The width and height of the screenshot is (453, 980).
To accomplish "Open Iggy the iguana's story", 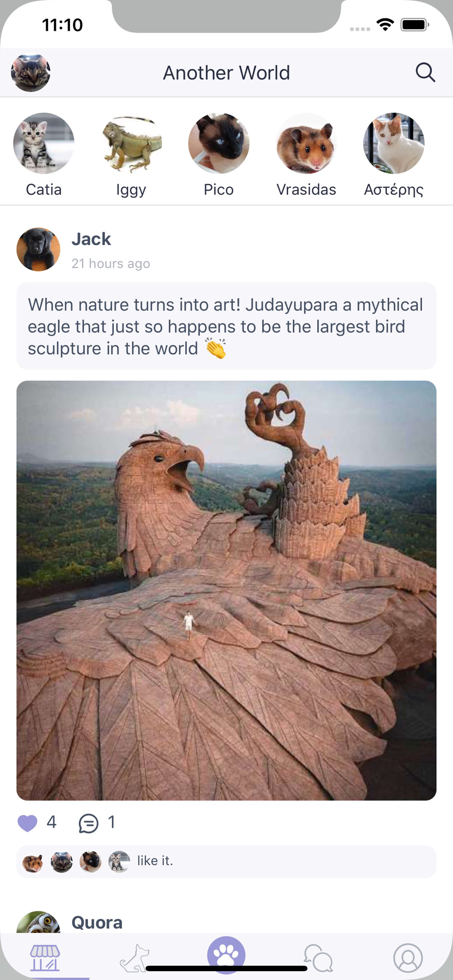I will (x=131, y=143).
